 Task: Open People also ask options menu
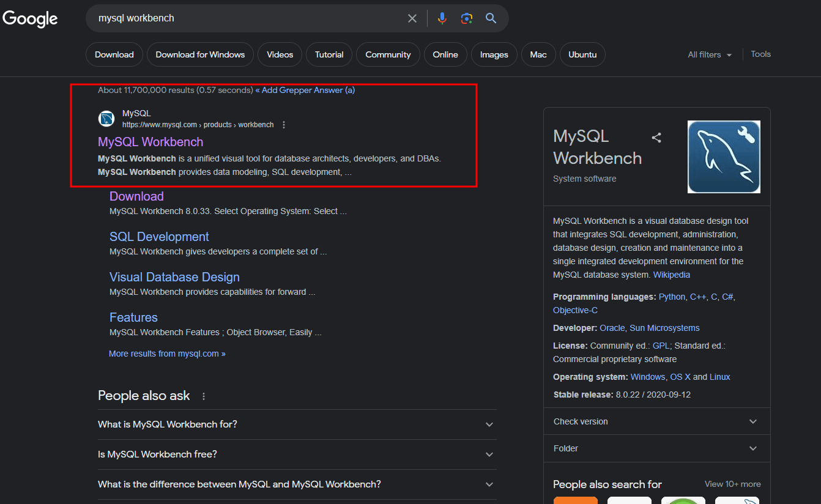tap(204, 396)
